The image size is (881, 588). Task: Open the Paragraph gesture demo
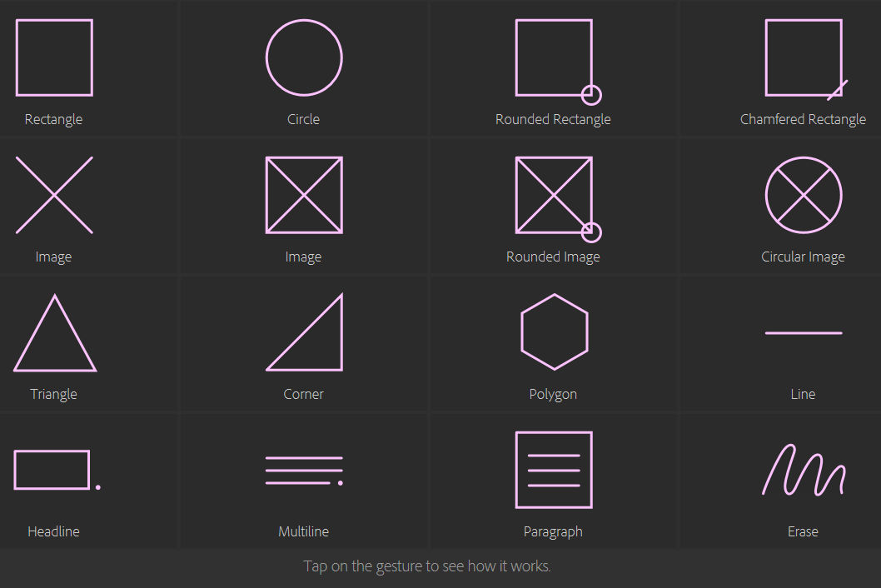point(554,470)
